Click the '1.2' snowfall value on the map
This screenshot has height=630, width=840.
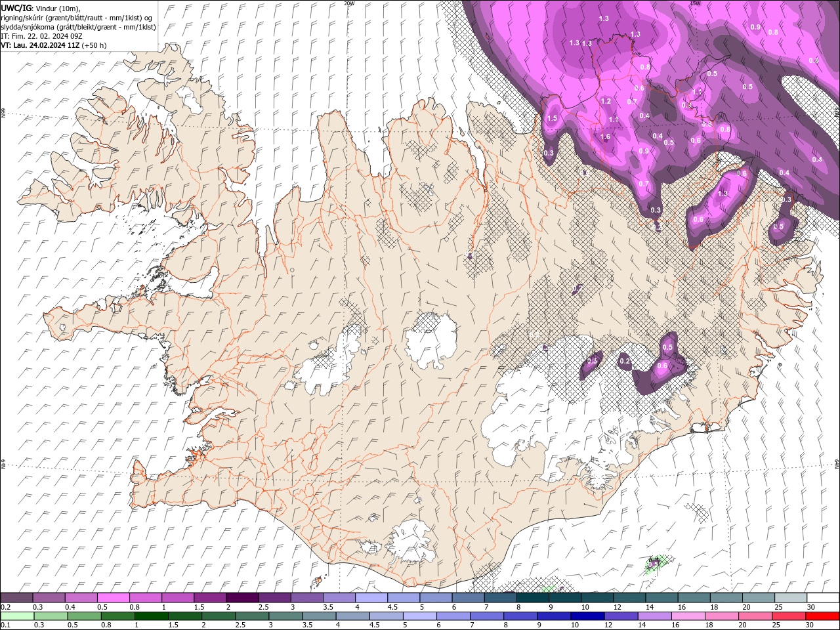tap(606, 101)
